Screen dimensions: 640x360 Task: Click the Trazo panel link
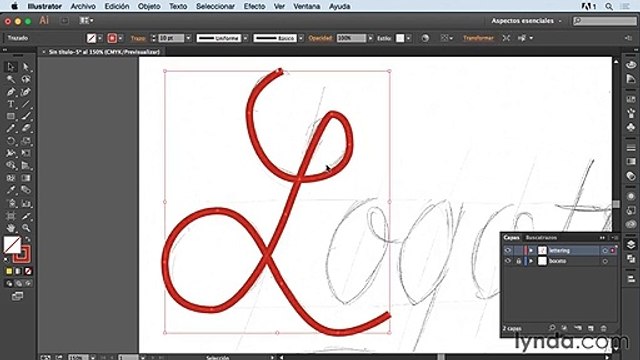(138, 38)
